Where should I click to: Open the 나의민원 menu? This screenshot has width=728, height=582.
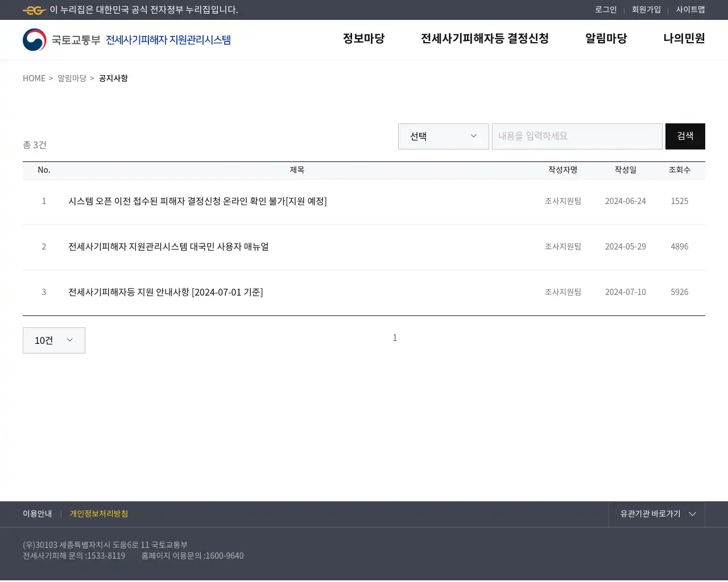(x=684, y=39)
